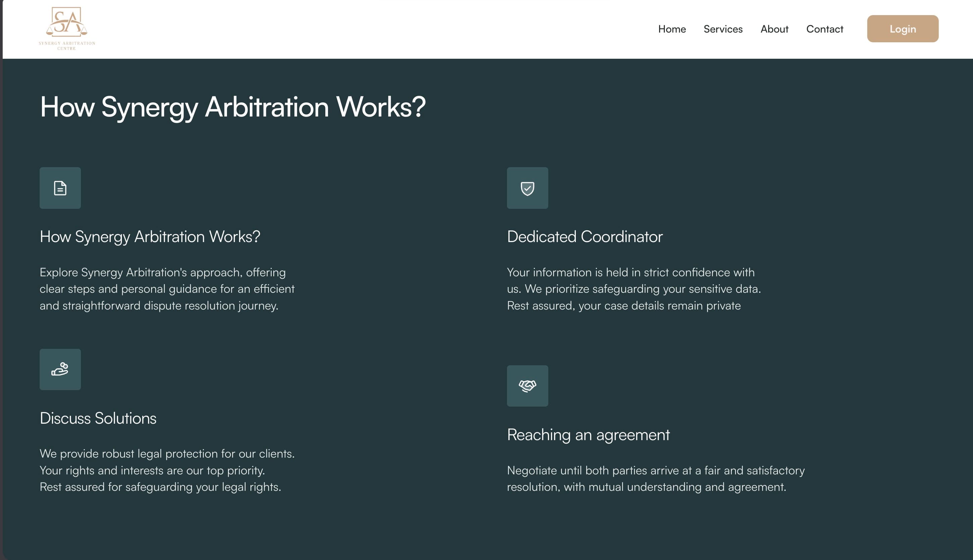Image resolution: width=973 pixels, height=560 pixels.
Task: Click the Login button
Action: click(x=902, y=29)
